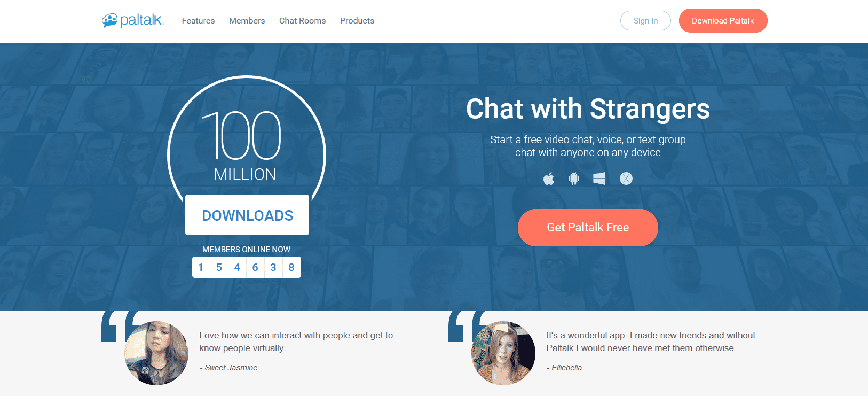Select Products in the top navigation
Image resolution: width=868 pixels, height=411 pixels.
[x=357, y=21]
